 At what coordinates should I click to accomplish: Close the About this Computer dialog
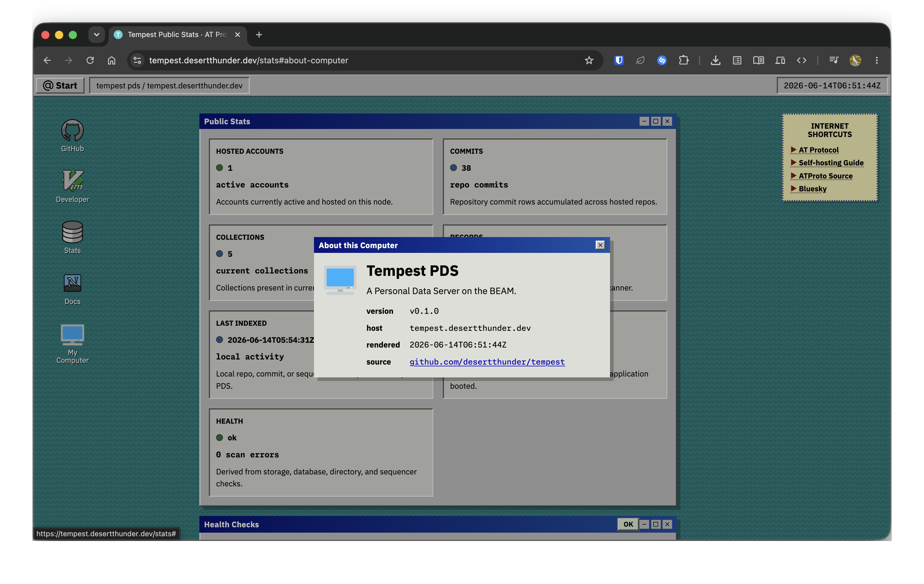coord(600,245)
